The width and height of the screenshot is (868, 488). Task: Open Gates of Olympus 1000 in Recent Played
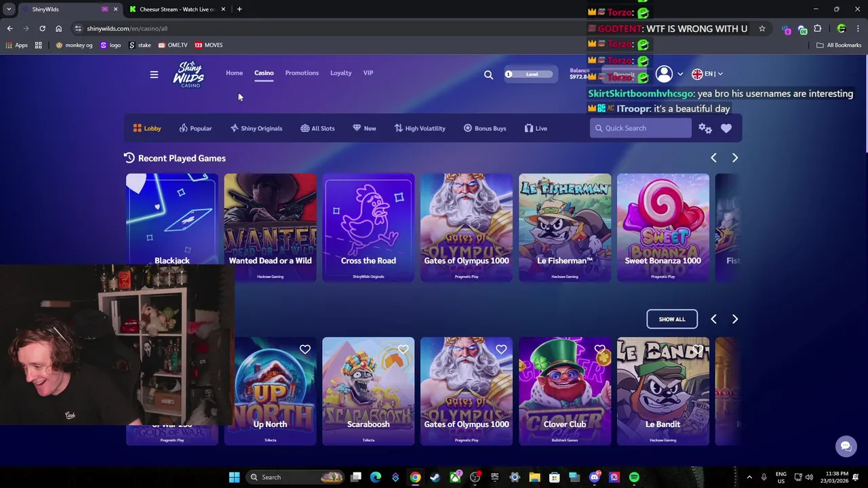467,227
